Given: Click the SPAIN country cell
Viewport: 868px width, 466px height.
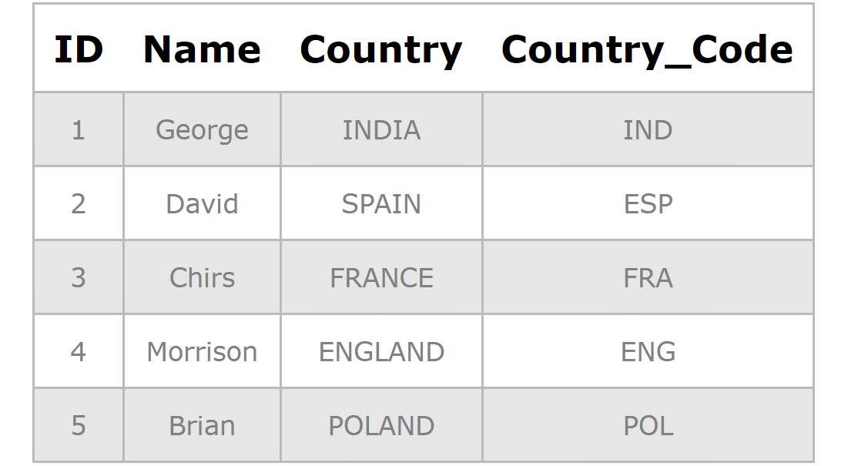Looking at the screenshot, I should (x=381, y=203).
